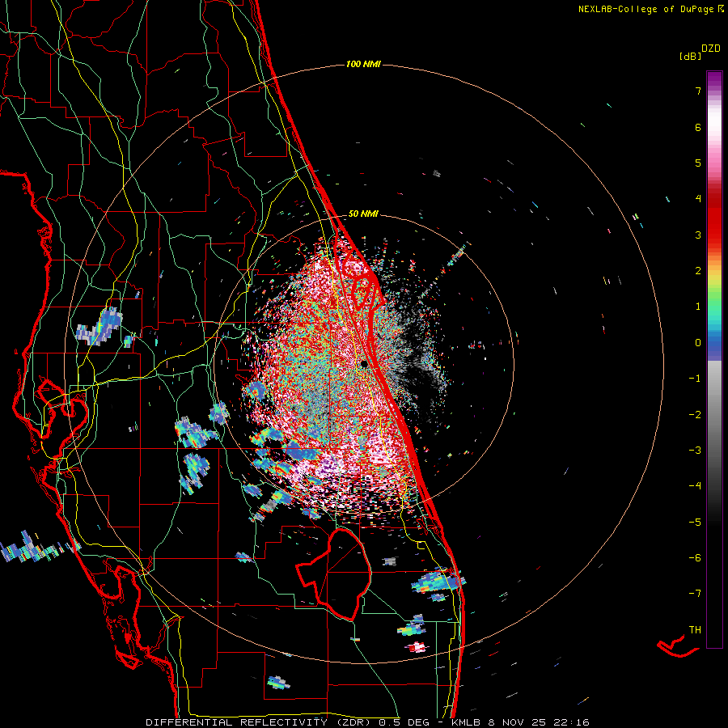Viewport: 728px width, 728px height.
Task: Click the 1 value on color scale
Action: (698, 307)
